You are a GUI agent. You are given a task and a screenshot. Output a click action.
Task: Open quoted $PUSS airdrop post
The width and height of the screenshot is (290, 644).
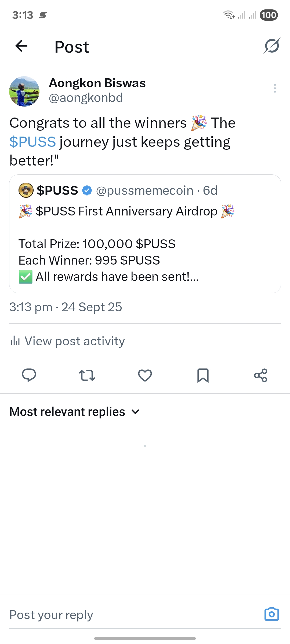pyautogui.click(x=145, y=244)
